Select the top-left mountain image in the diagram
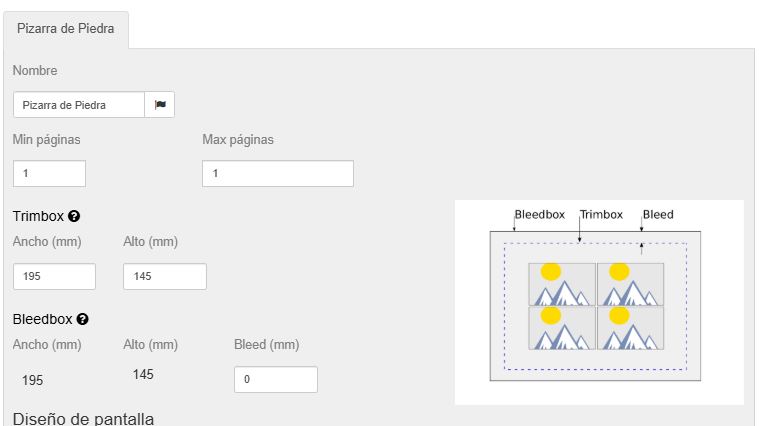This screenshot has height=426, width=759. pyautogui.click(x=562, y=284)
